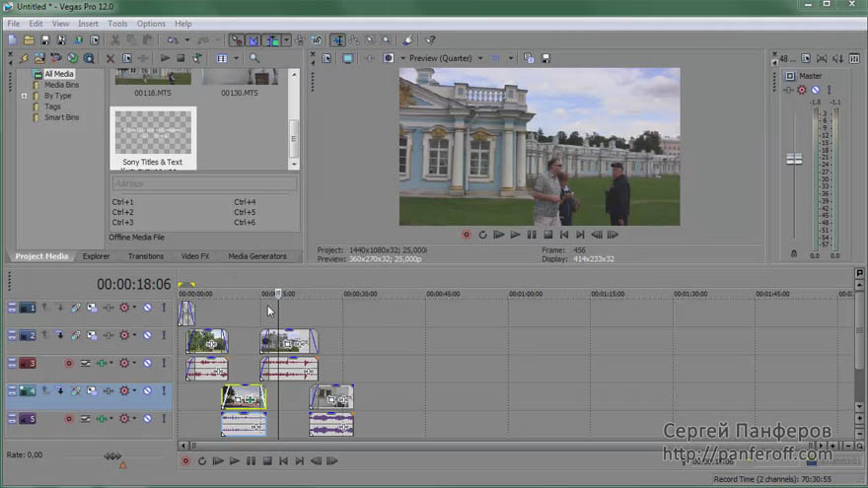Click Play in the timeline transport bar
This screenshot has height=488, width=868.
(x=235, y=461)
